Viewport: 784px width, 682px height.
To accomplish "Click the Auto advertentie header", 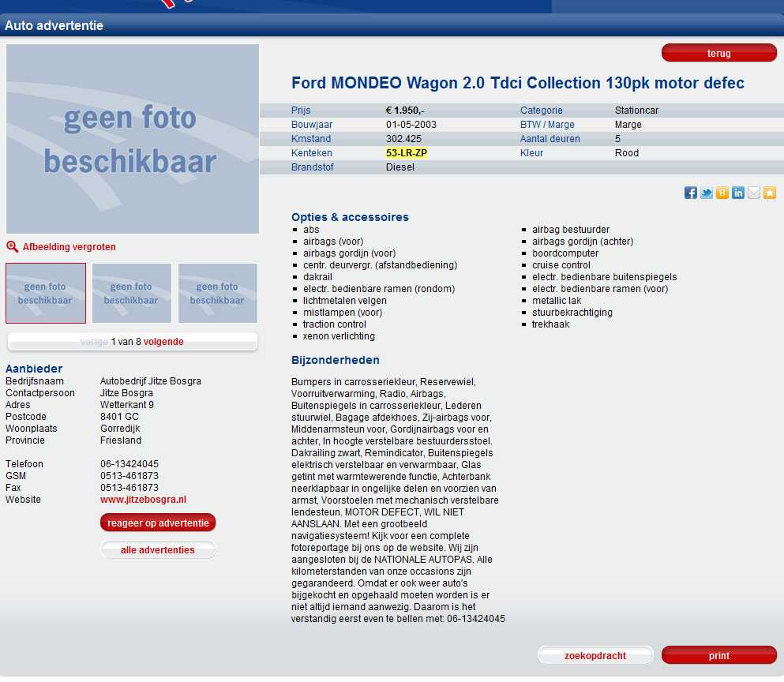I will [x=54, y=25].
